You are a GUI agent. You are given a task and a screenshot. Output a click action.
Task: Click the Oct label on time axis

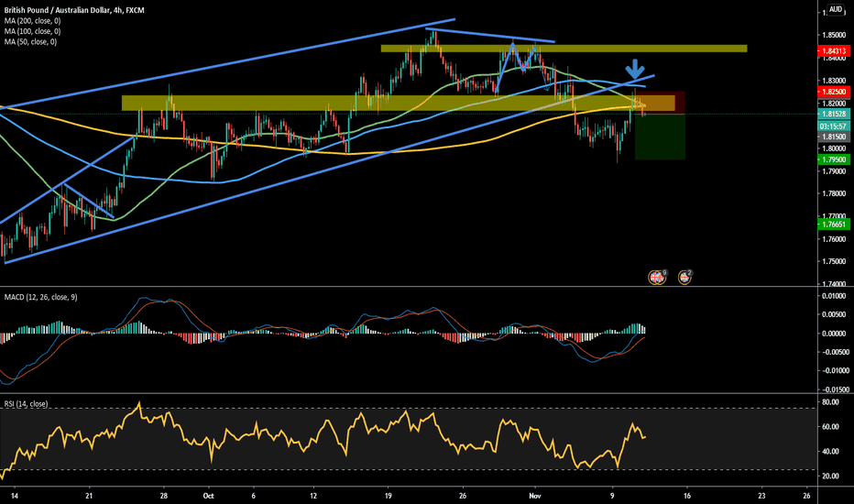coord(208,496)
